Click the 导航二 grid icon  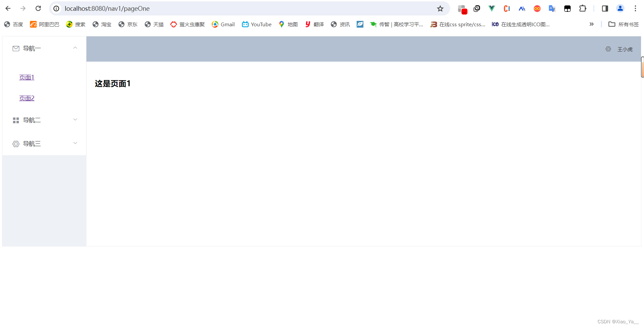[x=15, y=120]
